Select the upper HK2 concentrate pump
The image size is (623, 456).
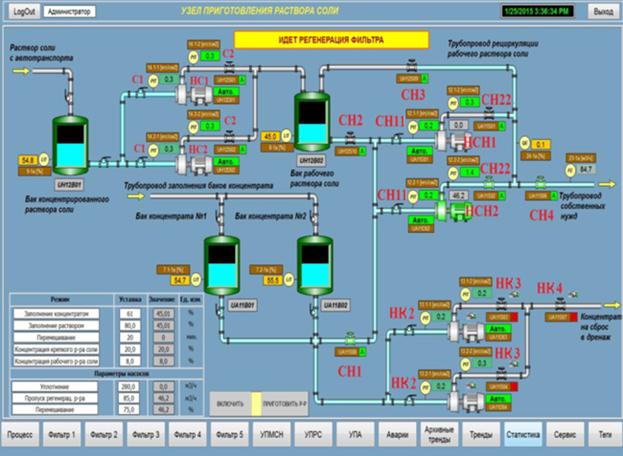point(466,331)
